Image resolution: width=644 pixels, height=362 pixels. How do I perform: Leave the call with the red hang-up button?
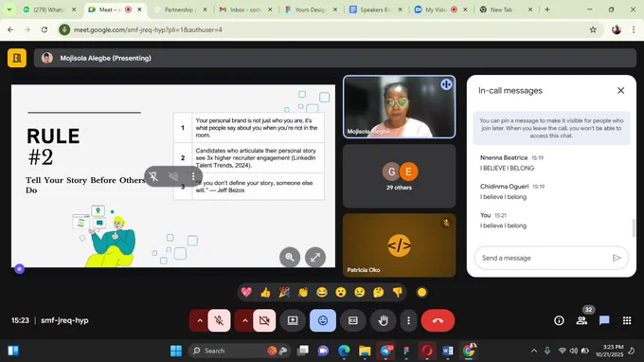point(438,320)
